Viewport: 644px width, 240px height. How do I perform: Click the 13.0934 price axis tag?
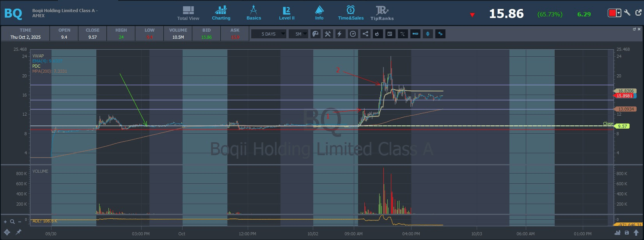626,109
